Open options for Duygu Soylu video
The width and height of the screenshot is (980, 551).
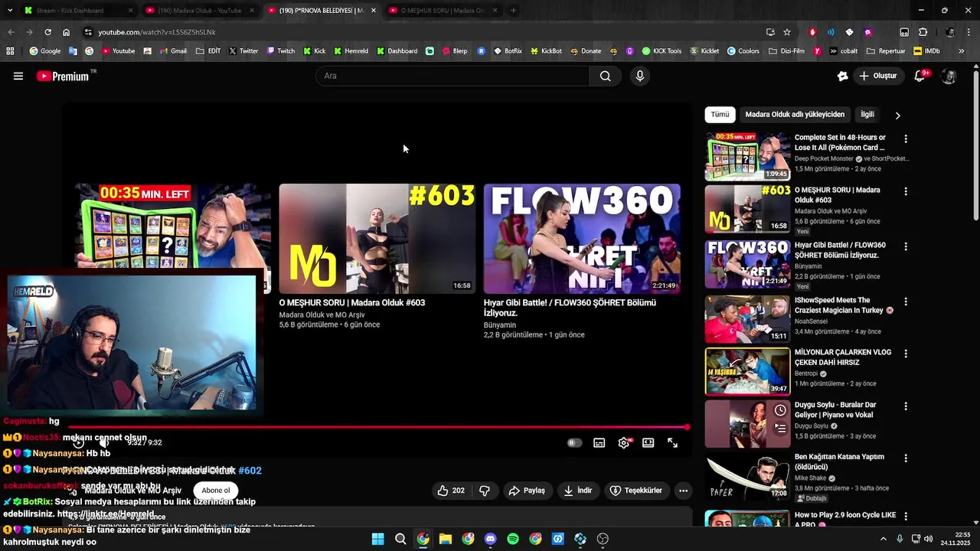pyautogui.click(x=906, y=406)
